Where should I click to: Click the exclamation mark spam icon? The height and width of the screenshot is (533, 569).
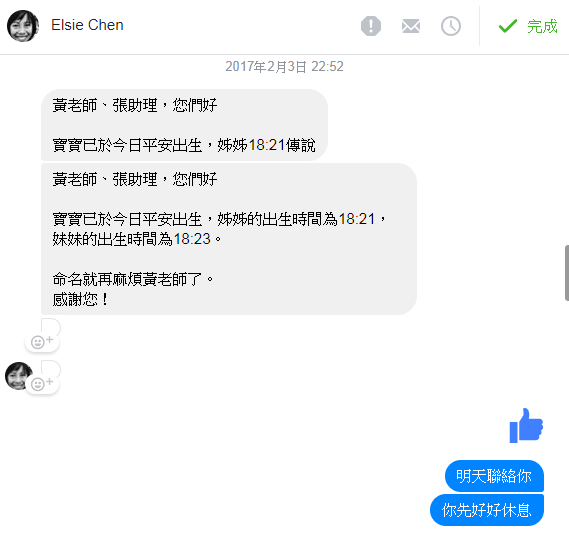click(x=371, y=26)
